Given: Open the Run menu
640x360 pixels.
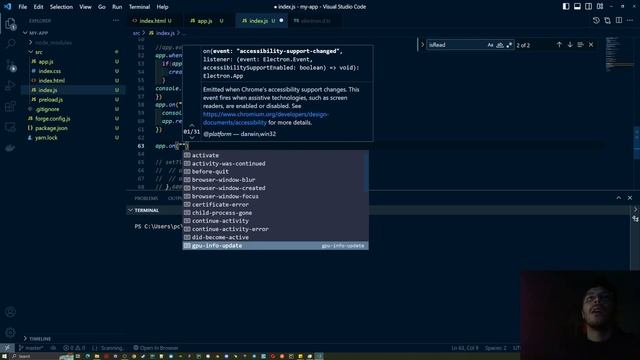Looking at the screenshot, I should click(117, 7).
